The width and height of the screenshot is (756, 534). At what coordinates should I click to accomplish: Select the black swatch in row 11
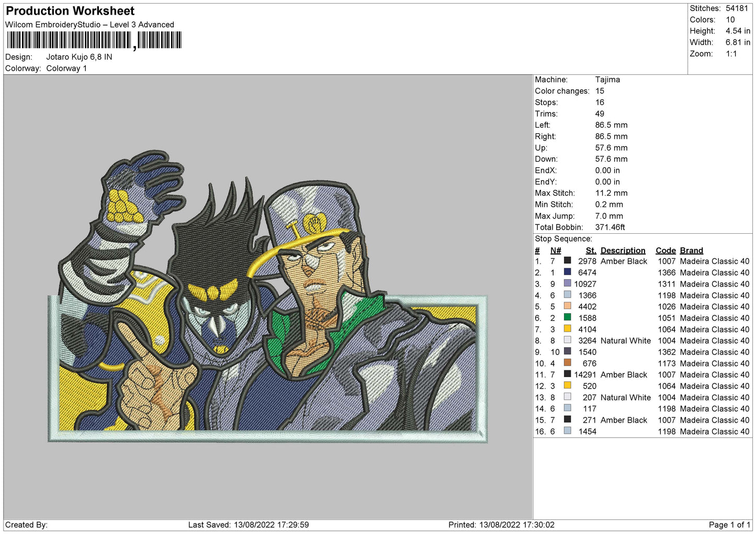pyautogui.click(x=567, y=374)
